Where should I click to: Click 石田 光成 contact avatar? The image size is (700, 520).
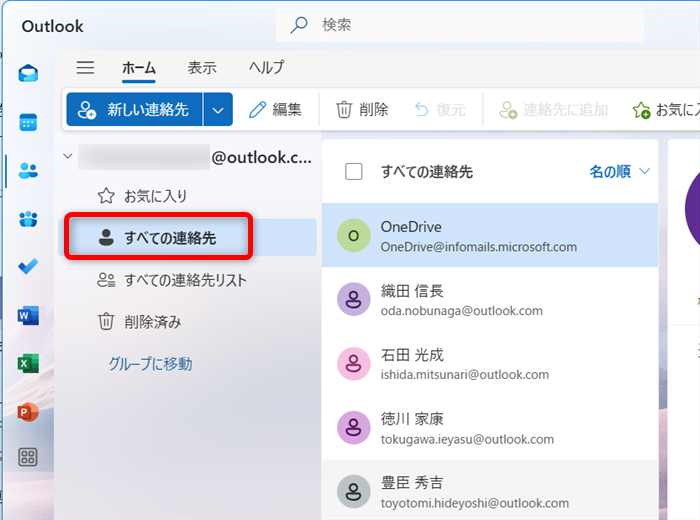coord(354,364)
